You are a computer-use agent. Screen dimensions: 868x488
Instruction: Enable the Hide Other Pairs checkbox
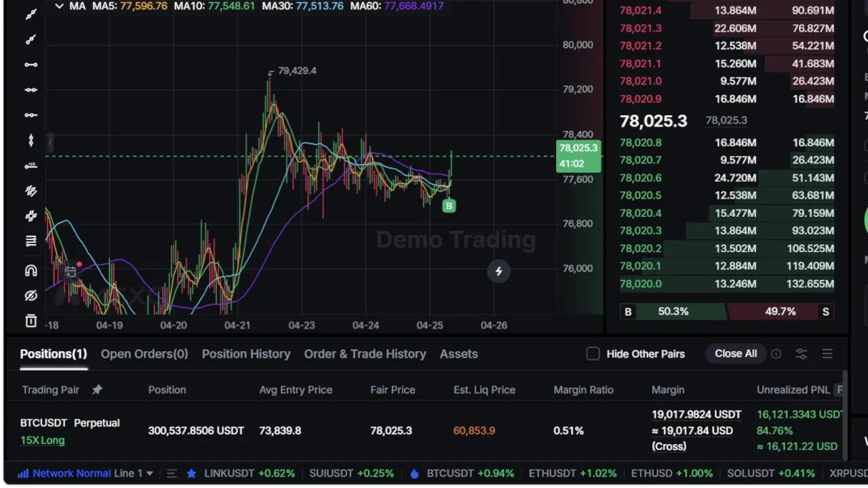click(x=593, y=354)
